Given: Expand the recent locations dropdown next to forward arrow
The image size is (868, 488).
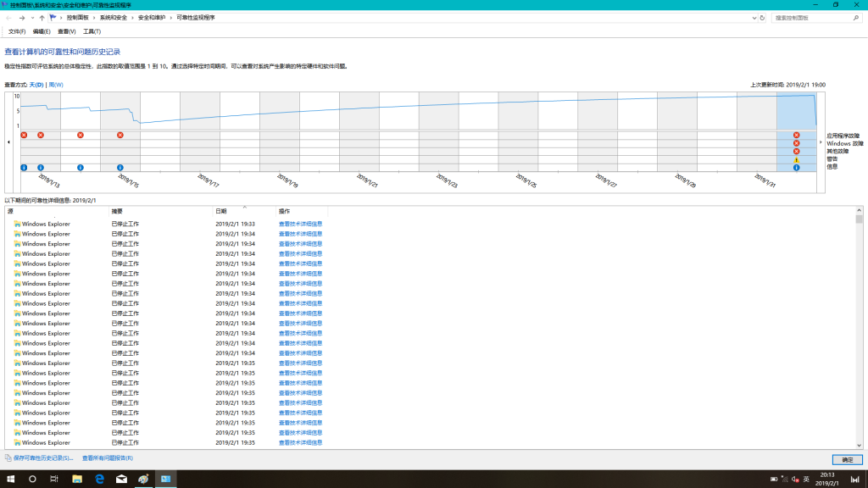Looking at the screenshot, I should [x=32, y=17].
